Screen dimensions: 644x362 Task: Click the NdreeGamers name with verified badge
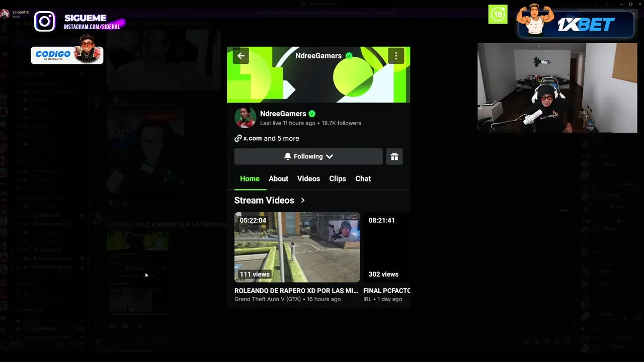[288, 114]
